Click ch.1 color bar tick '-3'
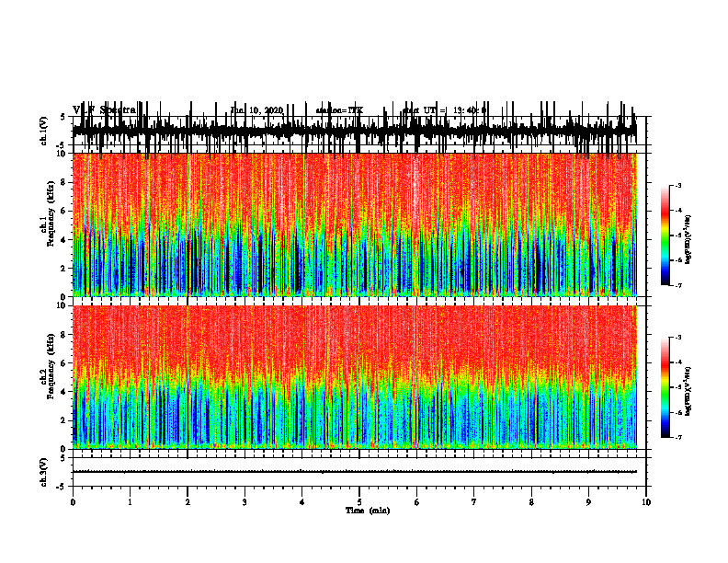This screenshot has height=563, width=728. 677,185
